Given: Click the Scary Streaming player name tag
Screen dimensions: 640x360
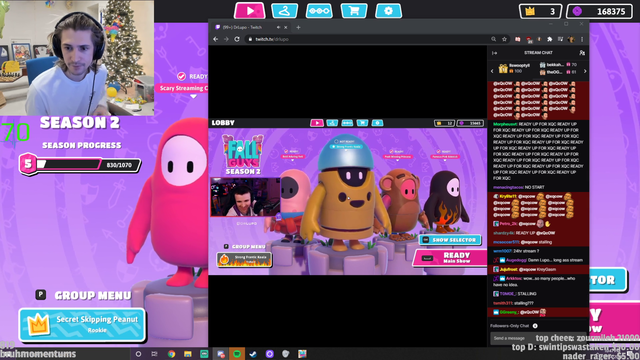Looking at the screenshot, I should [x=182, y=88].
